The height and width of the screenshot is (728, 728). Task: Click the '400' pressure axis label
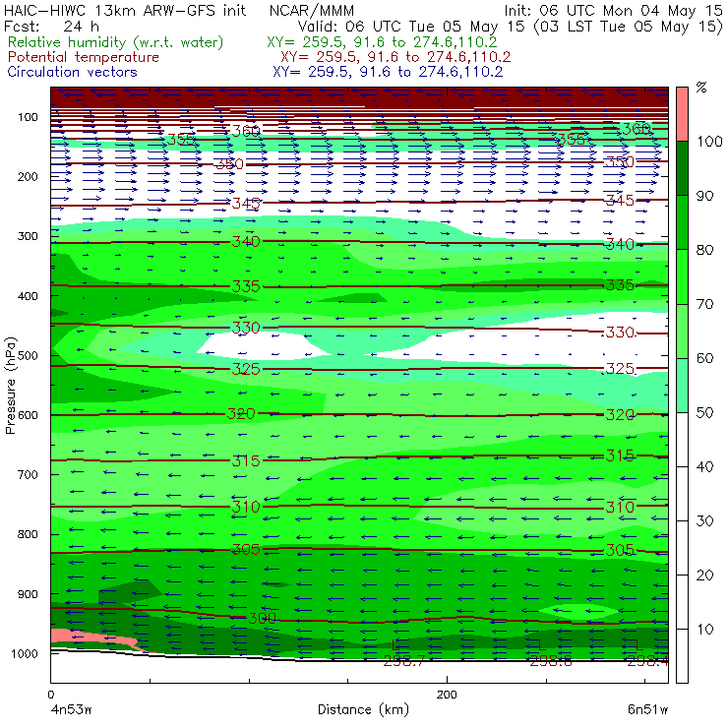click(28, 296)
